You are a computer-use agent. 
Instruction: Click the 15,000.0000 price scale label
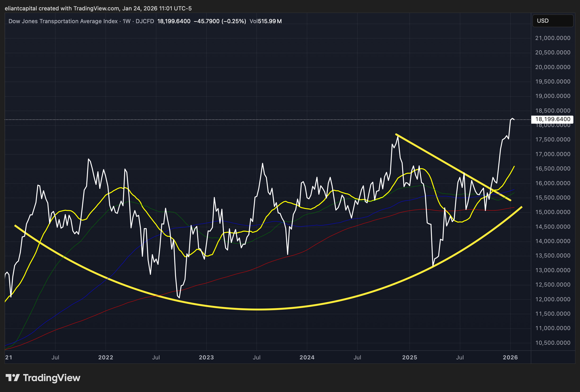tap(553, 212)
